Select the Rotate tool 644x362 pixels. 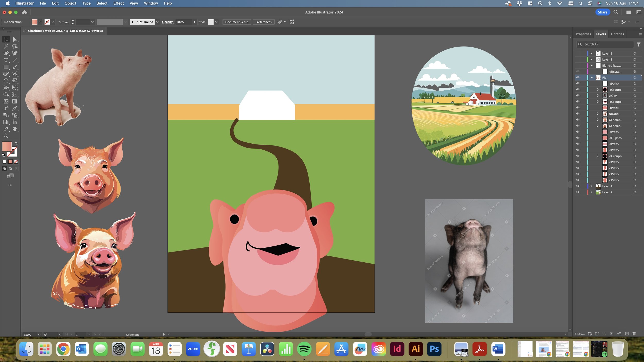click(6, 81)
